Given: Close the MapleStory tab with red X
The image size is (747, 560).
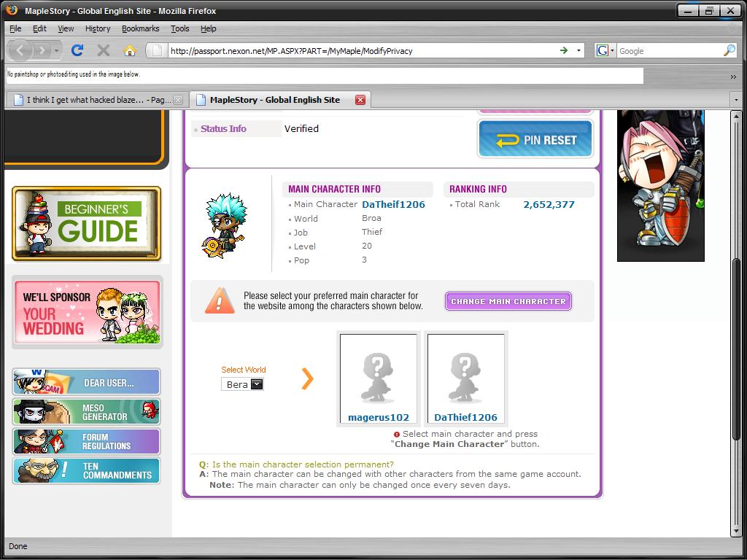Looking at the screenshot, I should (360, 99).
